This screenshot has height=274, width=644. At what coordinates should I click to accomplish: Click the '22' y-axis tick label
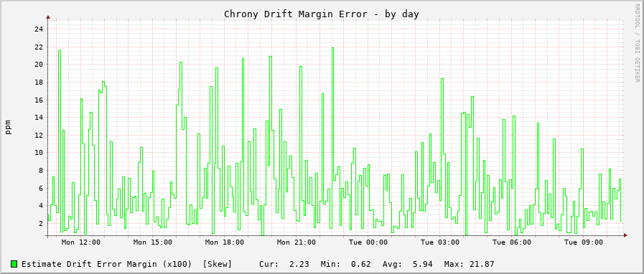tap(39, 47)
